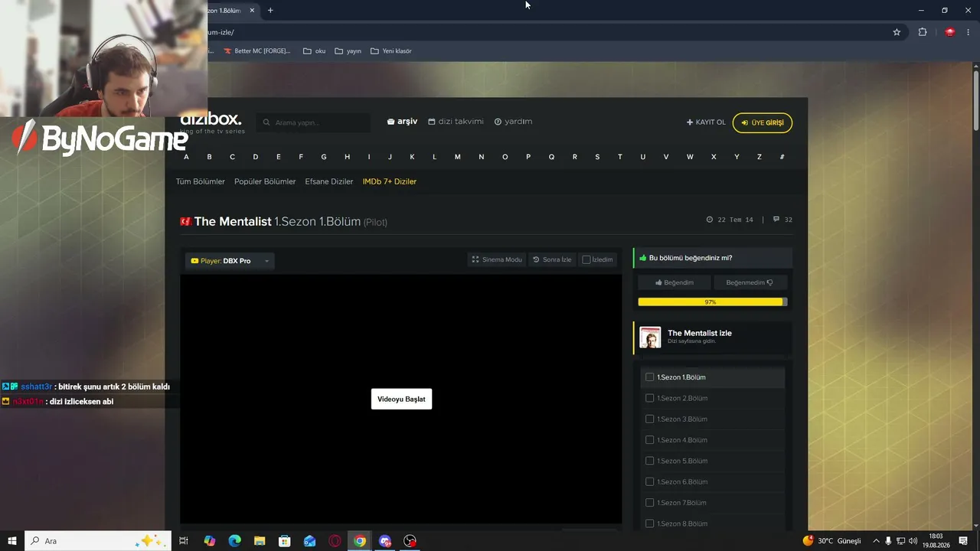Check the 1.Sezon 7.Bölüm checkbox
The width and height of the screenshot is (980, 551).
650,503
